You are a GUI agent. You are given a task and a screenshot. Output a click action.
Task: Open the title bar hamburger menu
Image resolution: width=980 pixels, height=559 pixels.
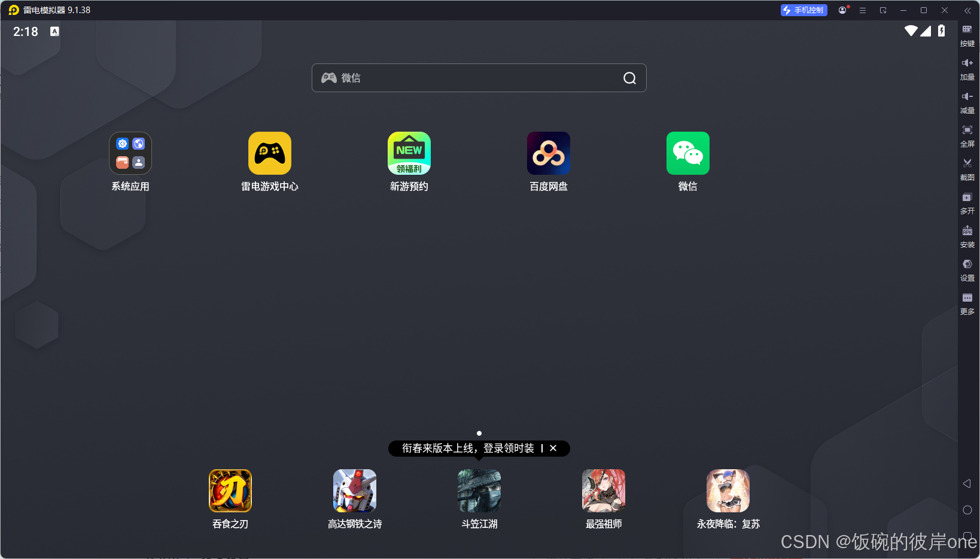863,10
